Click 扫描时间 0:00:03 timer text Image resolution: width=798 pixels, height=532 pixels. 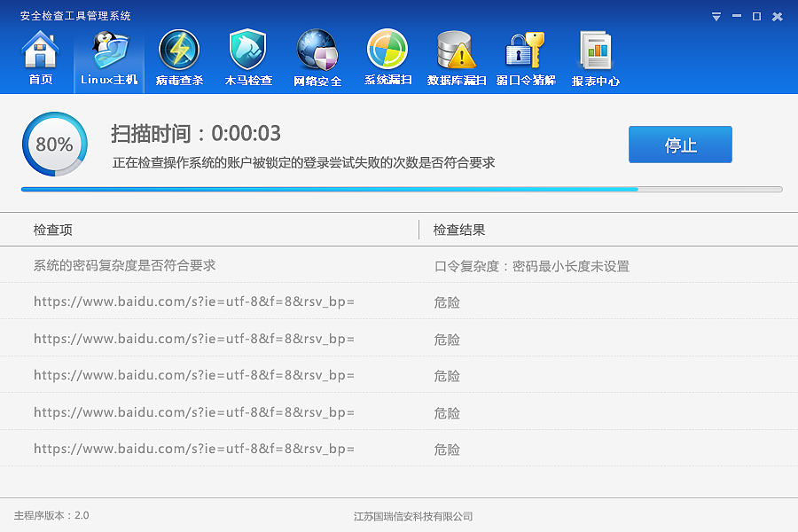pos(196,133)
